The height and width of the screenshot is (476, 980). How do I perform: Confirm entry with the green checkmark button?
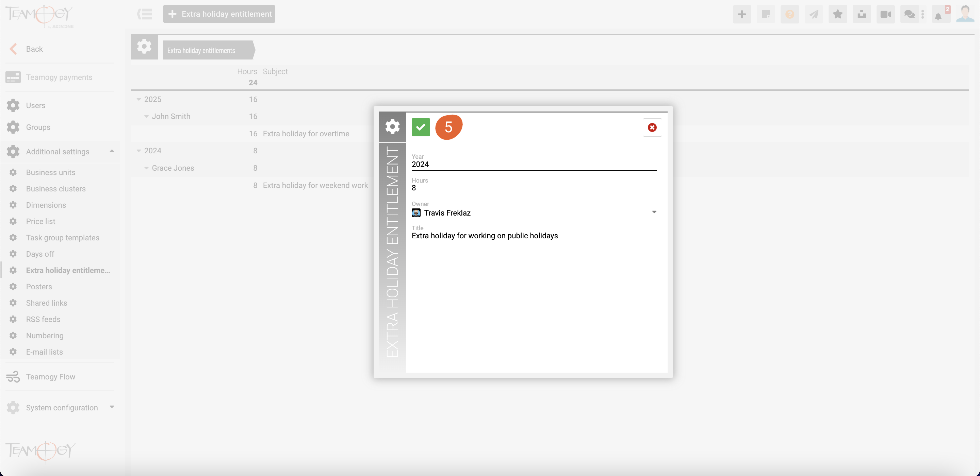[421, 127]
